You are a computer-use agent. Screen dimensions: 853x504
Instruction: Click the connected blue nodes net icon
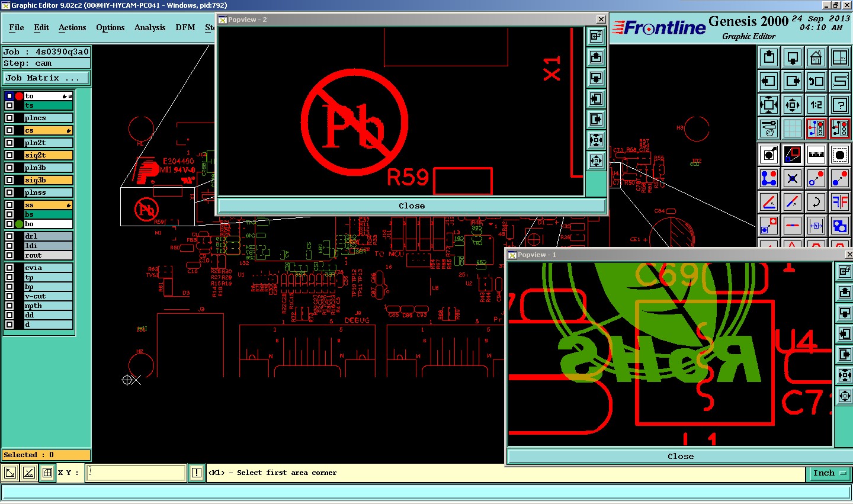[769, 178]
